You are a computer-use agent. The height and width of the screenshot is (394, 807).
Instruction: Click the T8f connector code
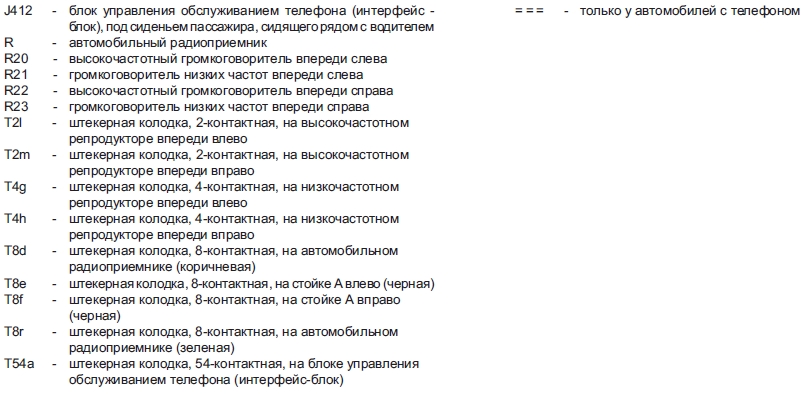click(13, 299)
